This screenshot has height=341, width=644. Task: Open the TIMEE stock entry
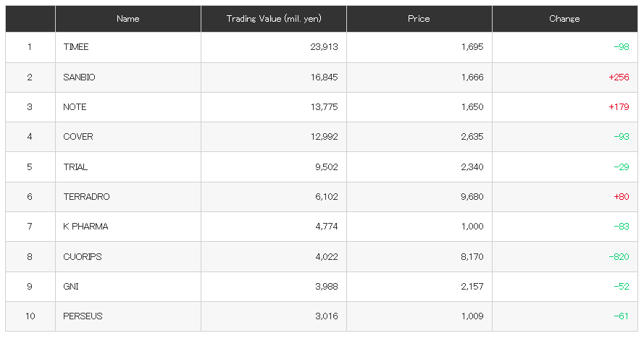click(76, 47)
